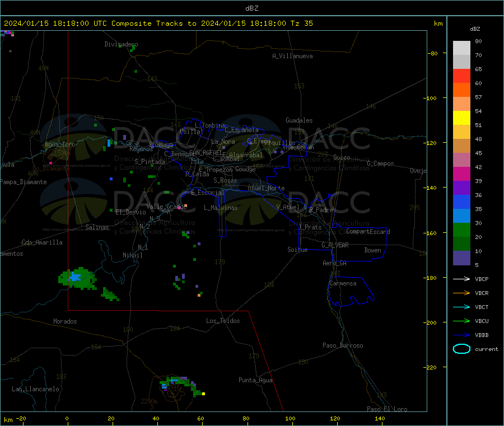Click the large green radar echo near Salinas
Viewport: 504px width, 426px height.
78,278
